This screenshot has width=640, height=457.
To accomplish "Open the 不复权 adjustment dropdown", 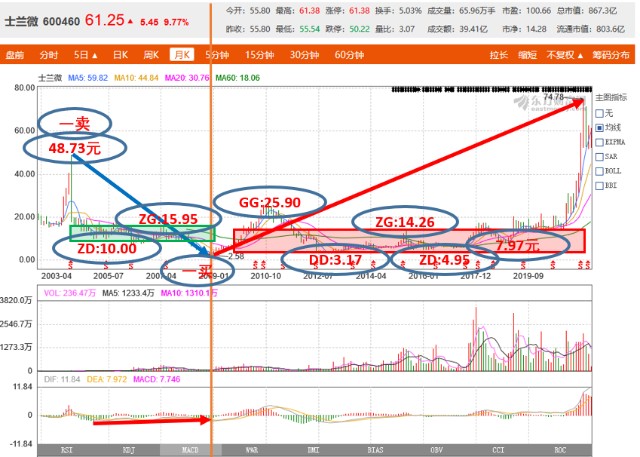I will click(565, 55).
